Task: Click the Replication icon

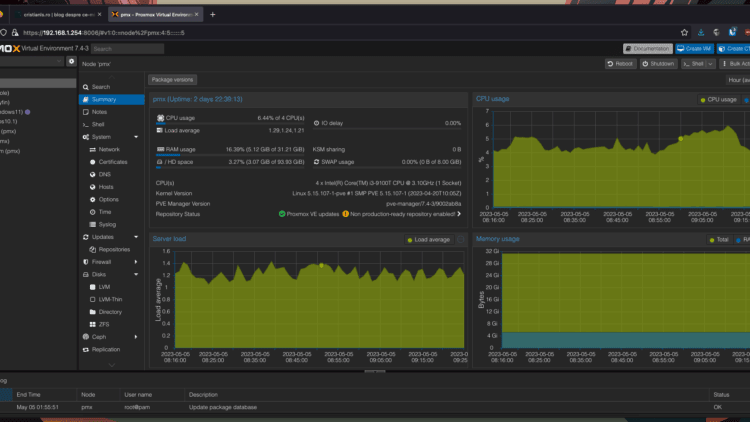Action: (x=86, y=350)
